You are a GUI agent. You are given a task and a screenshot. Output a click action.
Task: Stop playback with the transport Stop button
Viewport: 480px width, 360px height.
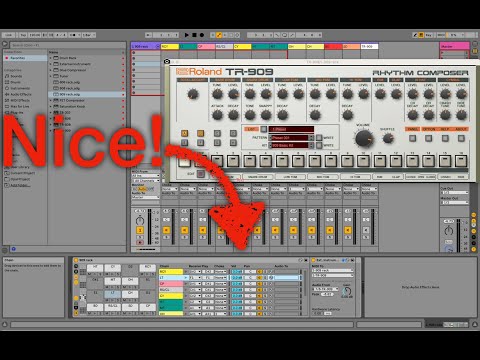pyautogui.click(x=194, y=35)
